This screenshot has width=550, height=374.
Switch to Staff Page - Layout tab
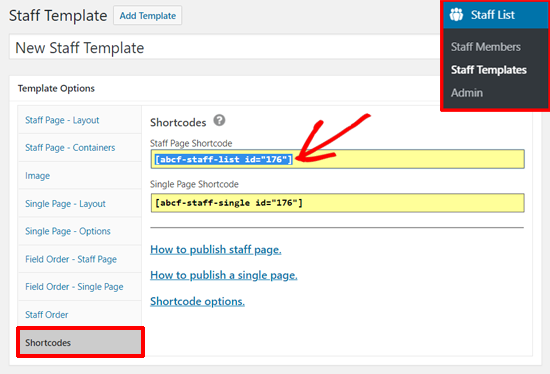click(x=80, y=120)
